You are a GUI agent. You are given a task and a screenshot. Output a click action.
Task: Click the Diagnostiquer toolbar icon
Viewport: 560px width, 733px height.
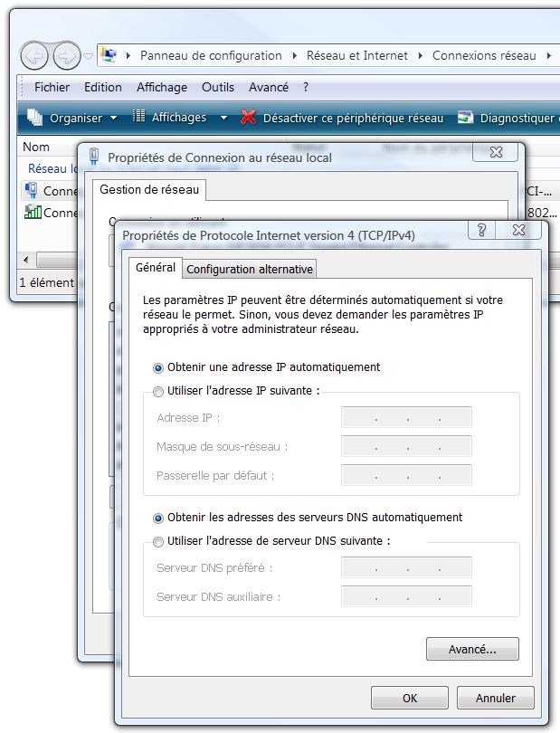click(x=465, y=117)
